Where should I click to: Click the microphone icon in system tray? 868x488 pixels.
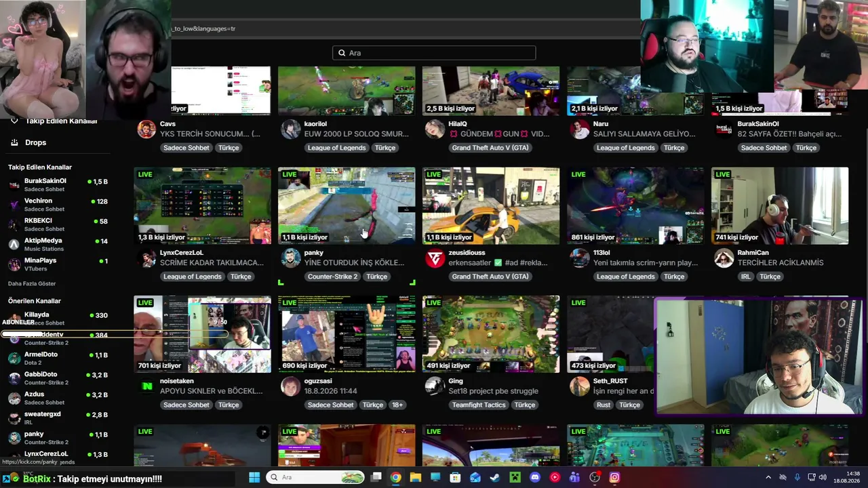[x=797, y=477]
